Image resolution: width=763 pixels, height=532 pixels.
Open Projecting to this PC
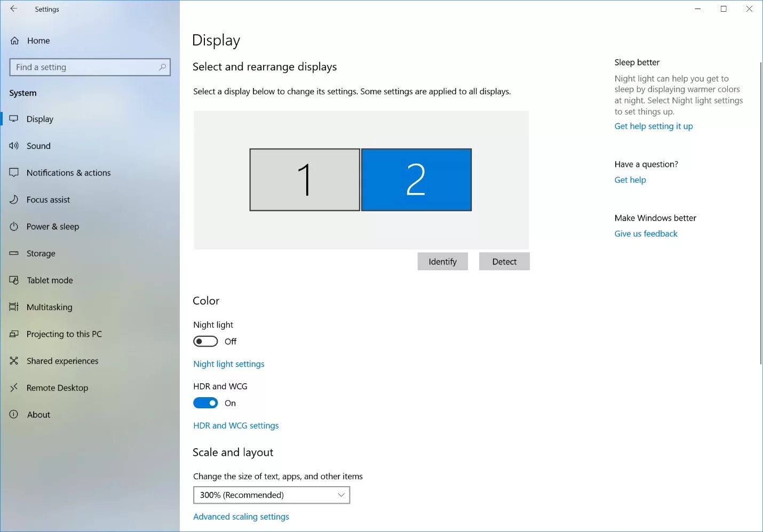[64, 334]
